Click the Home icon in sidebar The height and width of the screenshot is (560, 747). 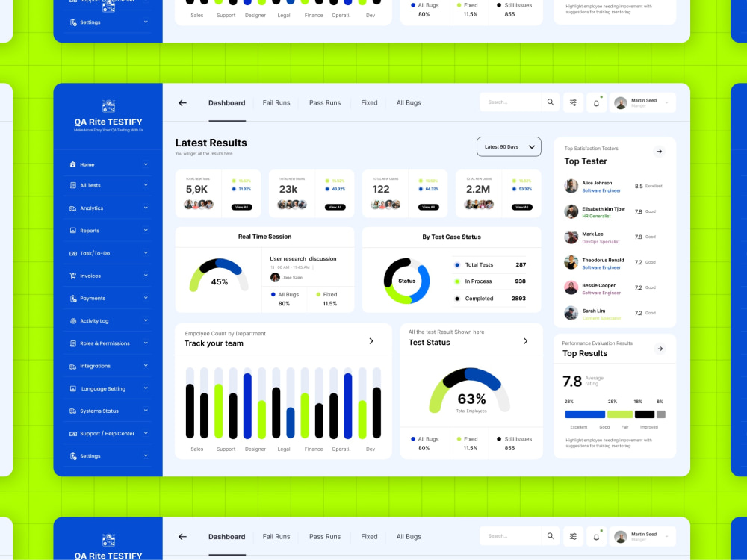[73, 164]
